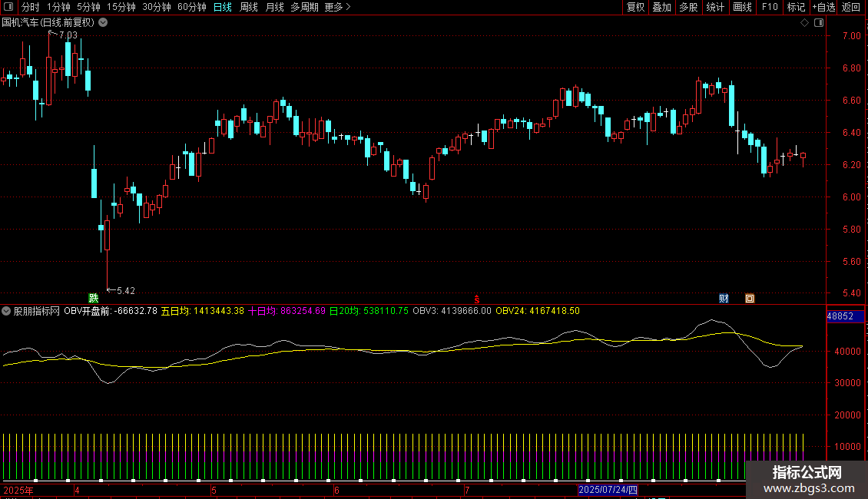868x499 pixels.
Task: Add stock via +自选
Action: tap(823, 7)
